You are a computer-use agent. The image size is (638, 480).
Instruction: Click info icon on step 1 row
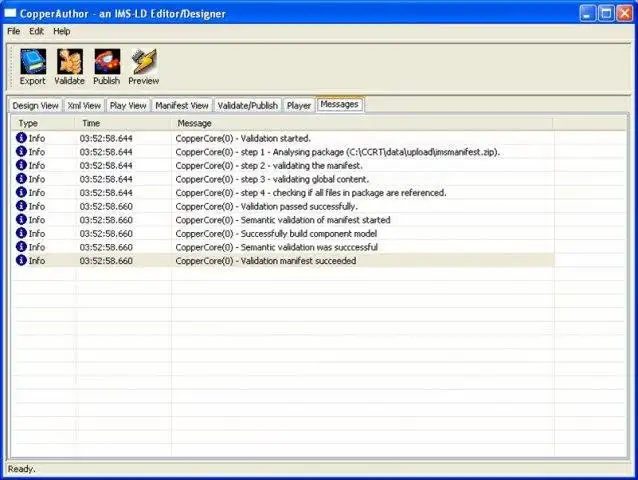(21, 151)
